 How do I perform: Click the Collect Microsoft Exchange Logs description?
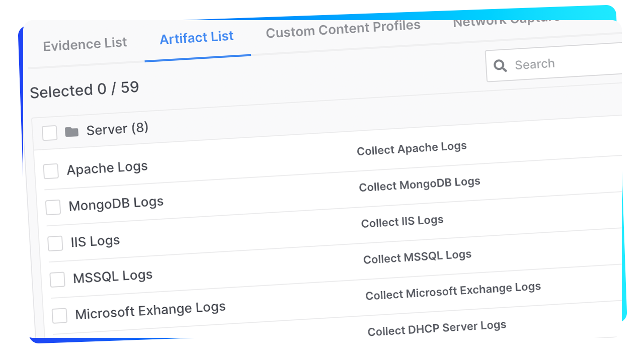[453, 291]
